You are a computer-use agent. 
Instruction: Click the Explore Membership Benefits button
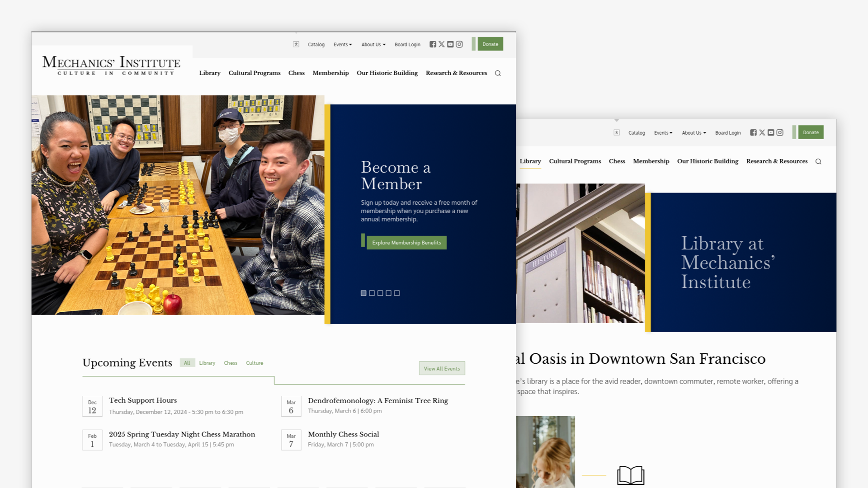(x=406, y=243)
